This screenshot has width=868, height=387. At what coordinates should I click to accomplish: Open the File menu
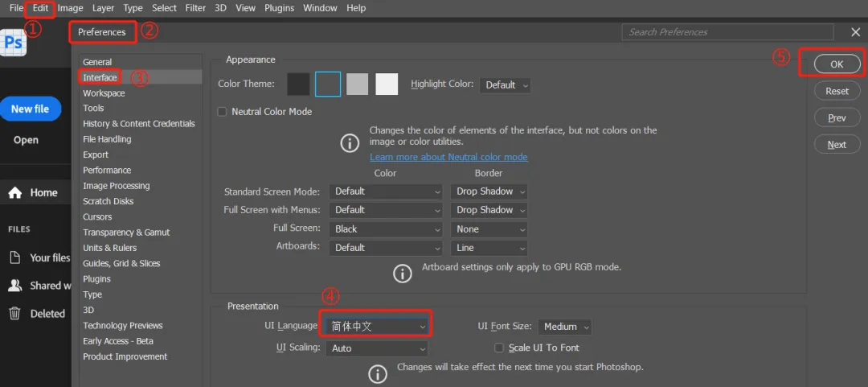coord(16,8)
